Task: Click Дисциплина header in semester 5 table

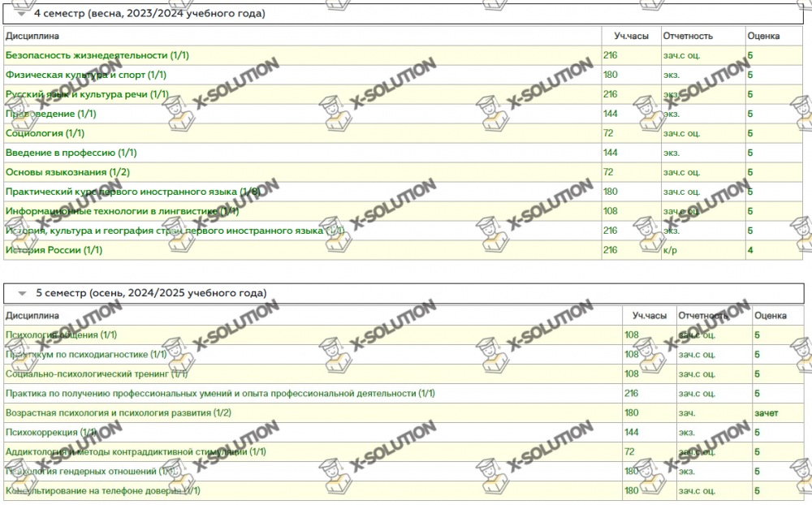Action: pos(32,316)
